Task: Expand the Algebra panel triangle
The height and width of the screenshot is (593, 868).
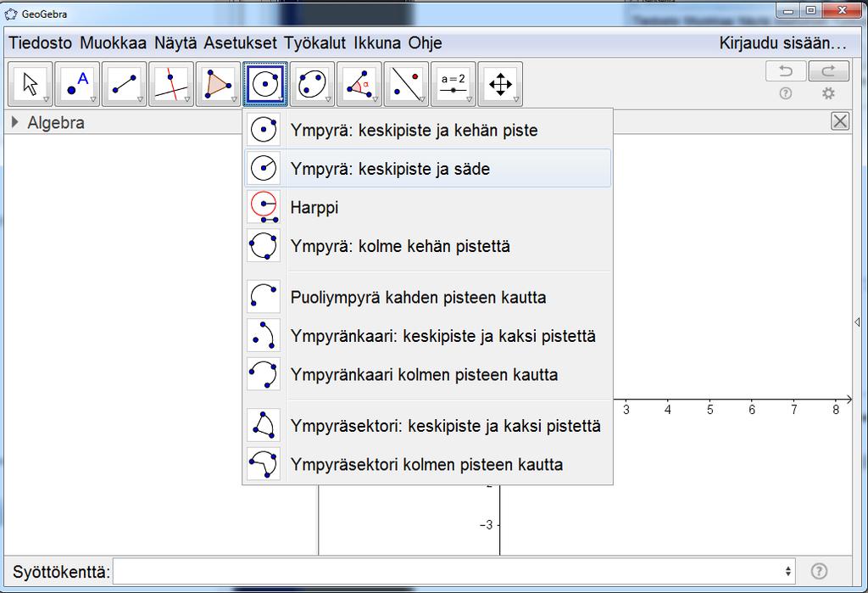Action: pyautogui.click(x=15, y=122)
